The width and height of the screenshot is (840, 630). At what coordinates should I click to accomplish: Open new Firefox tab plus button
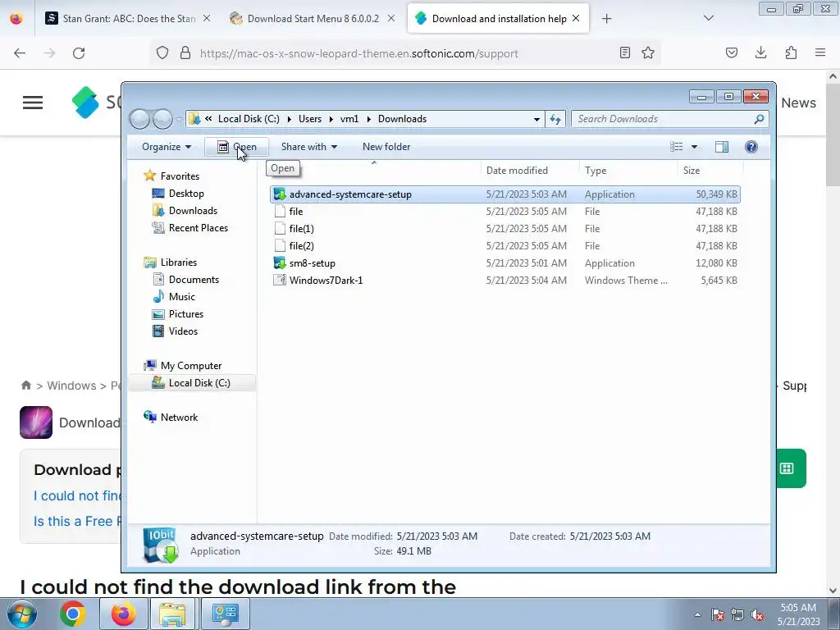(606, 19)
